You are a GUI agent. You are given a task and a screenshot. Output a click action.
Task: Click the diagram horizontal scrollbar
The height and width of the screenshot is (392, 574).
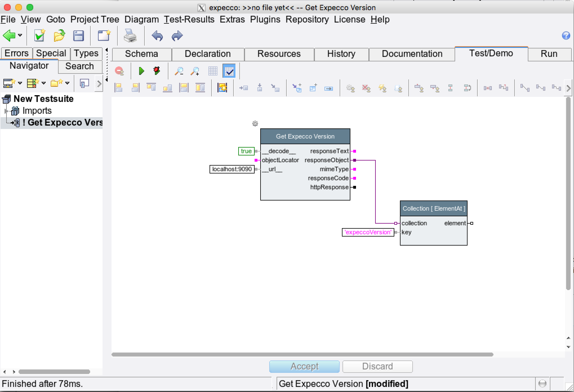(x=302, y=355)
